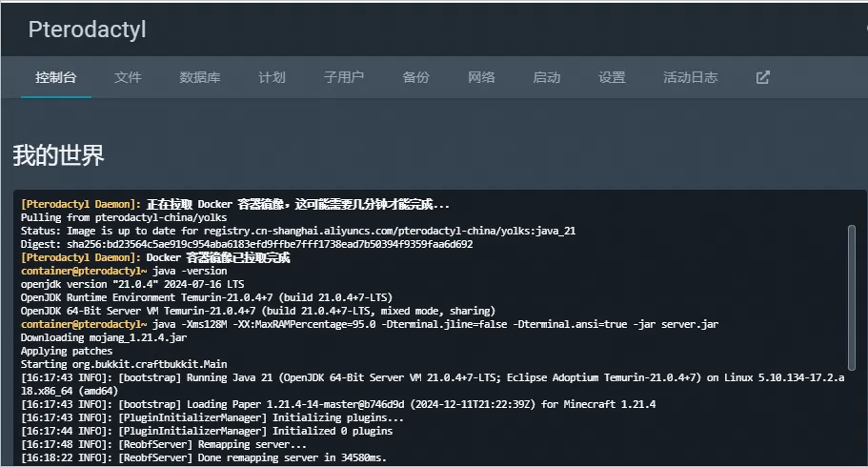
Task: Click the "Pulling from pterodactyl-china/yolks" console line
Action: click(x=124, y=217)
